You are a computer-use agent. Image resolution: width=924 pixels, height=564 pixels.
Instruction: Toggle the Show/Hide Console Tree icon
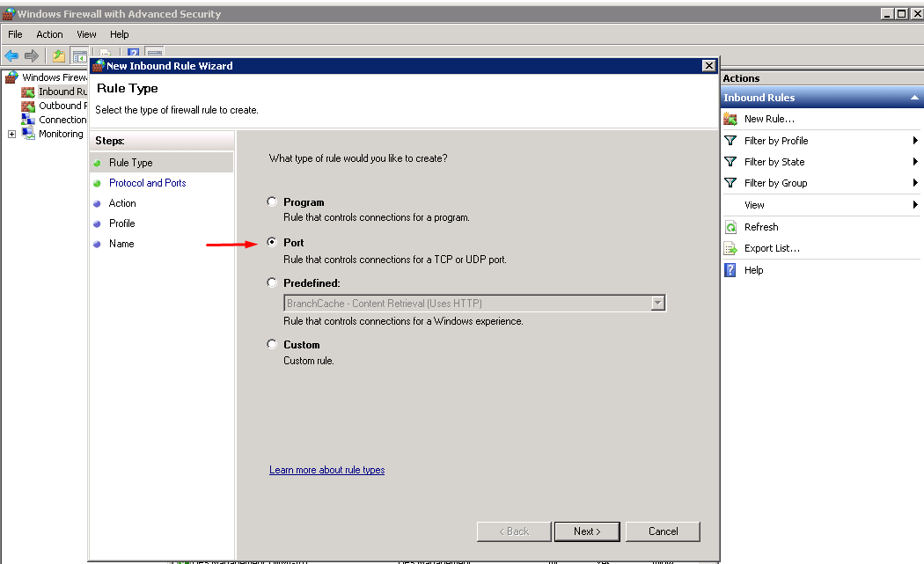point(79,55)
